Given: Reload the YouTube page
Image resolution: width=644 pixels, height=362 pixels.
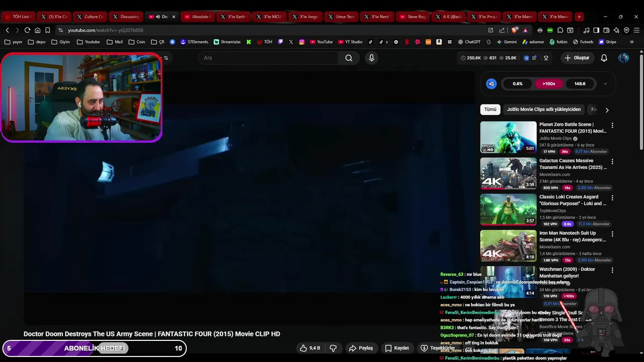Looking at the screenshot, I should click(x=27, y=30).
